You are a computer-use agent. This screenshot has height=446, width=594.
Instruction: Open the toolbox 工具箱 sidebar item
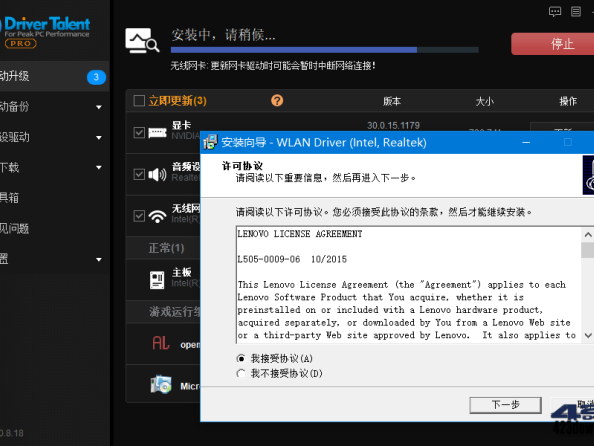point(54,197)
